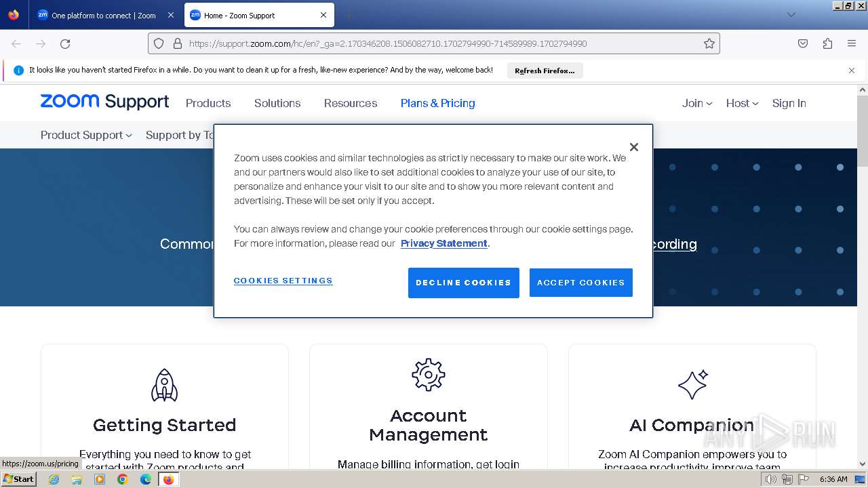Click the page scrollbar down arrow
Image resolution: width=868 pixels, height=488 pixels.
[x=863, y=464]
